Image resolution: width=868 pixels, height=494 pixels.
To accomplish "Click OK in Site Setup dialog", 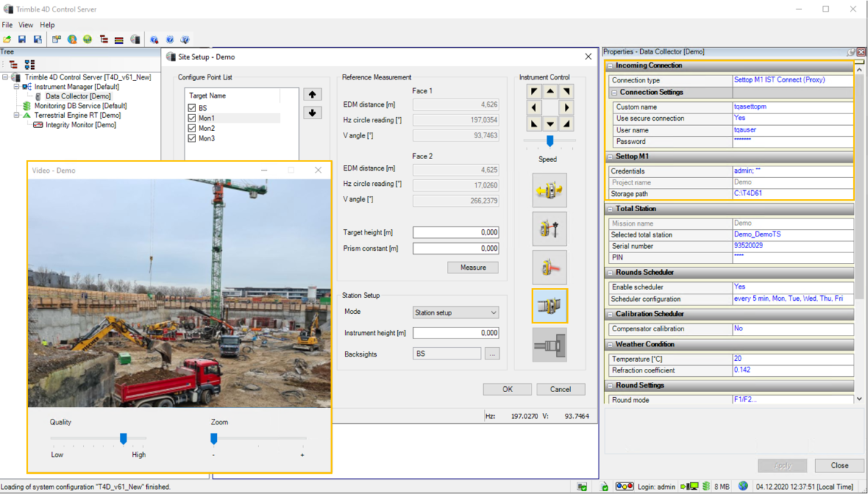I will point(507,389).
